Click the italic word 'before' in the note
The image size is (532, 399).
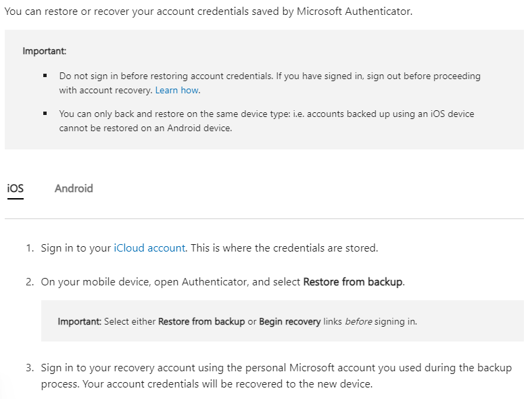point(360,322)
